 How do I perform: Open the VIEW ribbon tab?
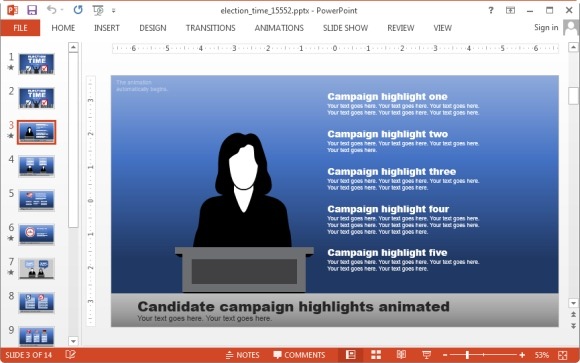pyautogui.click(x=442, y=28)
